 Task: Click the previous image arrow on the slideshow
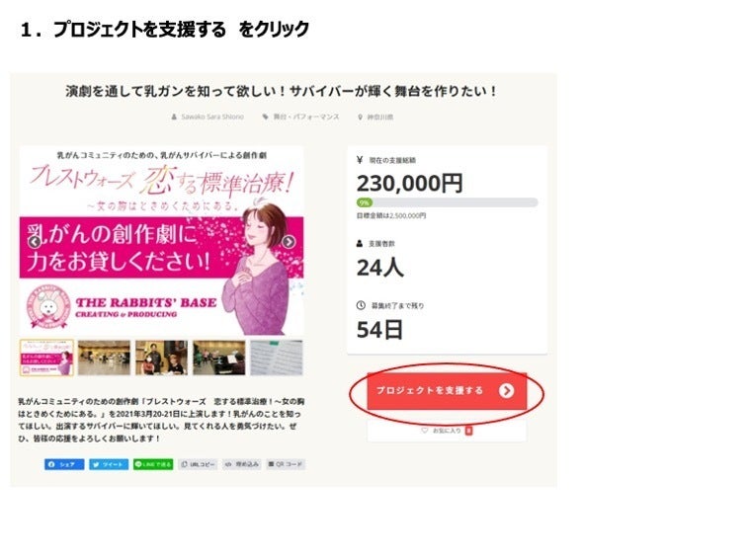tap(35, 241)
